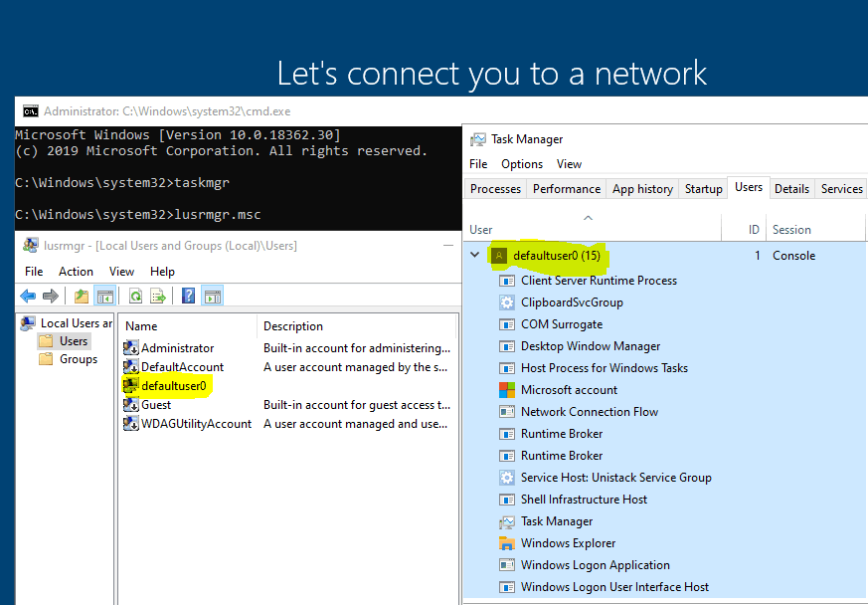This screenshot has width=868, height=605.
Task: Click the cmd.exe window title icon
Action: coord(31,111)
